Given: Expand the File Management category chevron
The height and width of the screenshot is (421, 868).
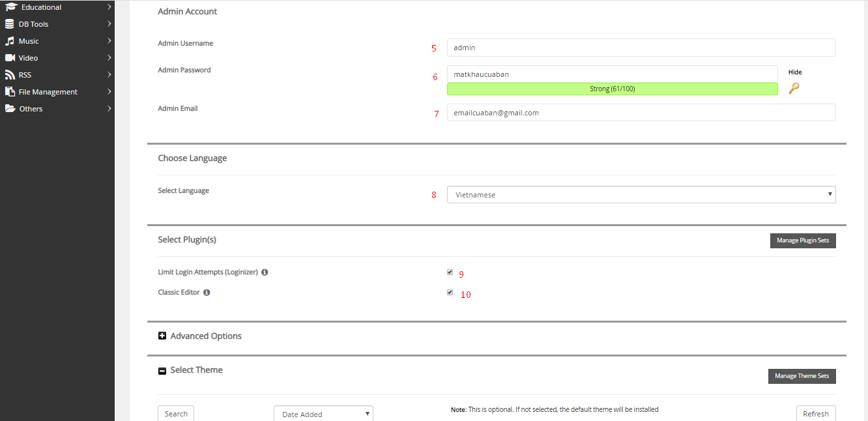Looking at the screenshot, I should 109,92.
